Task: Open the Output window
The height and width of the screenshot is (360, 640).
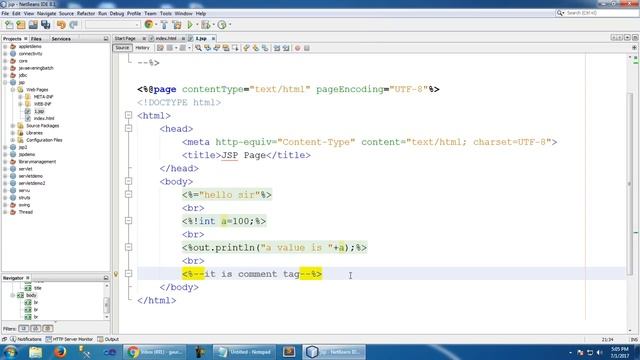Action: 108,339
